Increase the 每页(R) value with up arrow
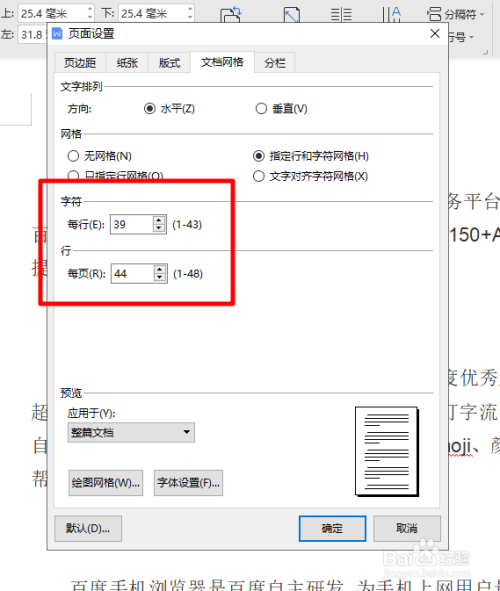This screenshot has width=500, height=591. (x=160, y=269)
